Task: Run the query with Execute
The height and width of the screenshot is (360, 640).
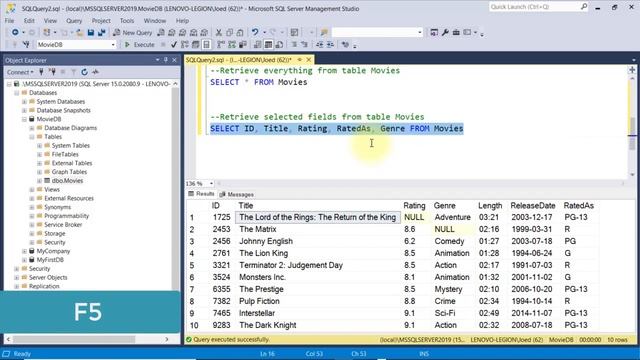Action: tap(140, 44)
